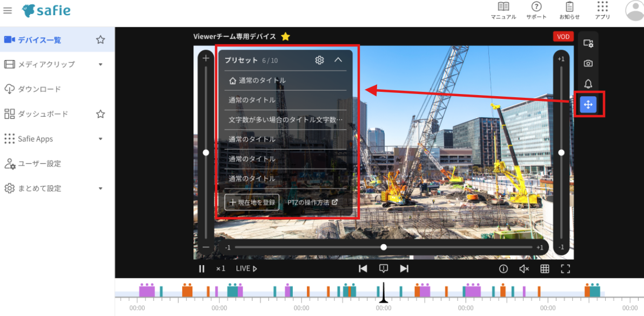Open the camera settings icon on the right toolbar
Image resolution: width=644 pixels, height=316 pixels.
click(588, 42)
